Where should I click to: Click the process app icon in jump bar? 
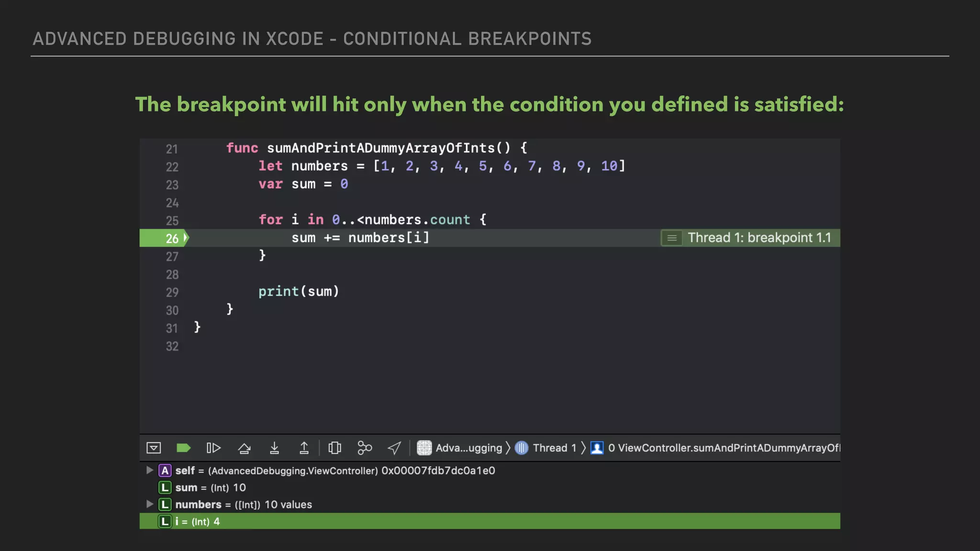(x=424, y=448)
